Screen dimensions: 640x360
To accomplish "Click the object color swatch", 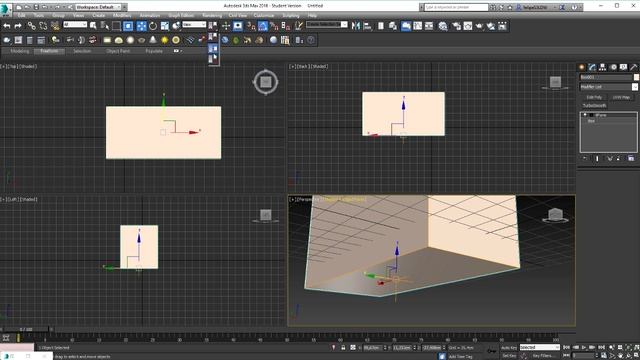I will click(636, 77).
